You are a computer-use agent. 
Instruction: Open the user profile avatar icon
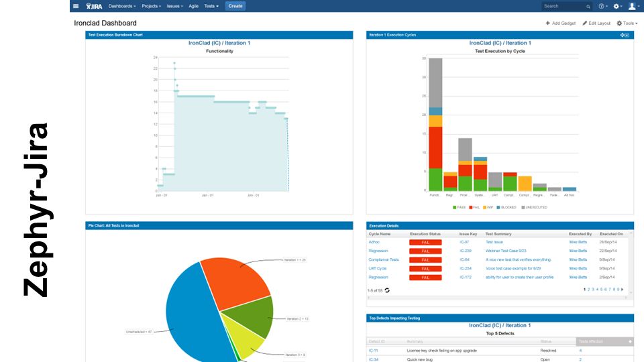(632, 6)
